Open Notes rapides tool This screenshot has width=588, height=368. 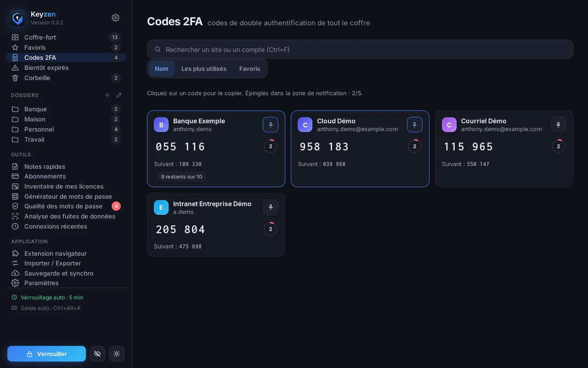click(x=66, y=167)
